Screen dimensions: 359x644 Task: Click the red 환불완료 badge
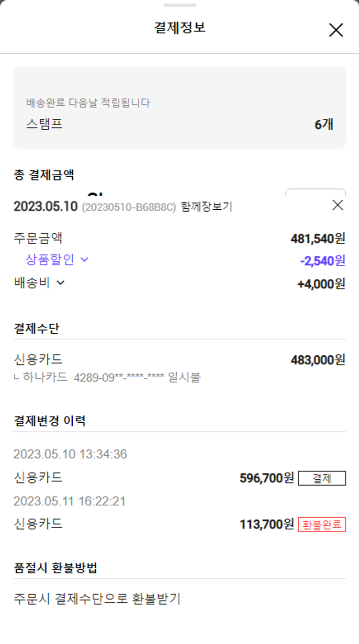click(322, 524)
